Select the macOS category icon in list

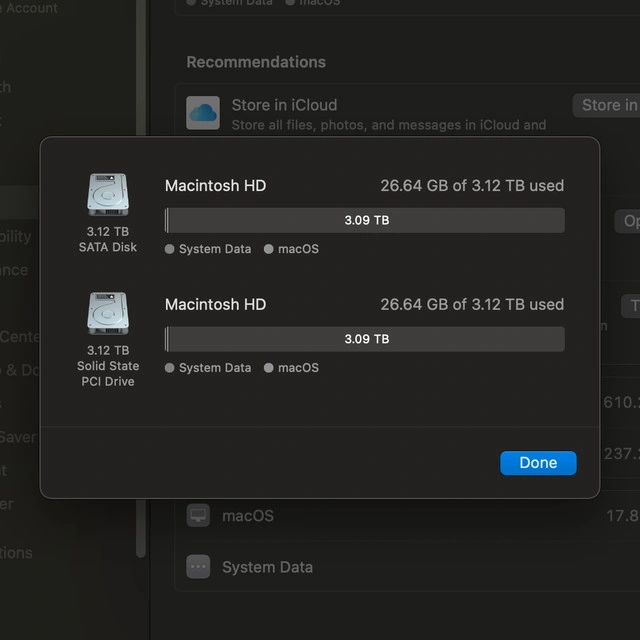[198, 515]
